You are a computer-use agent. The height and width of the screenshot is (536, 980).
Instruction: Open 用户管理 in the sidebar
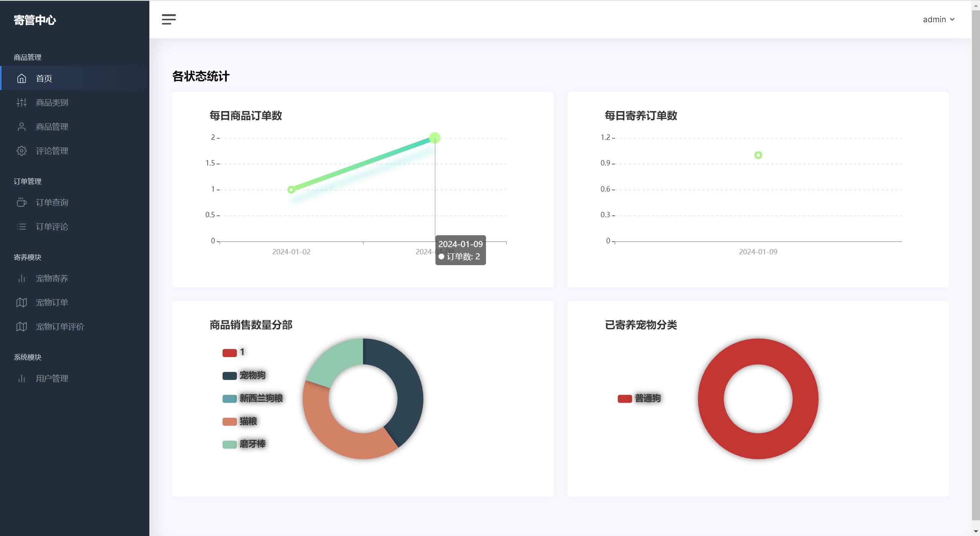pos(52,379)
